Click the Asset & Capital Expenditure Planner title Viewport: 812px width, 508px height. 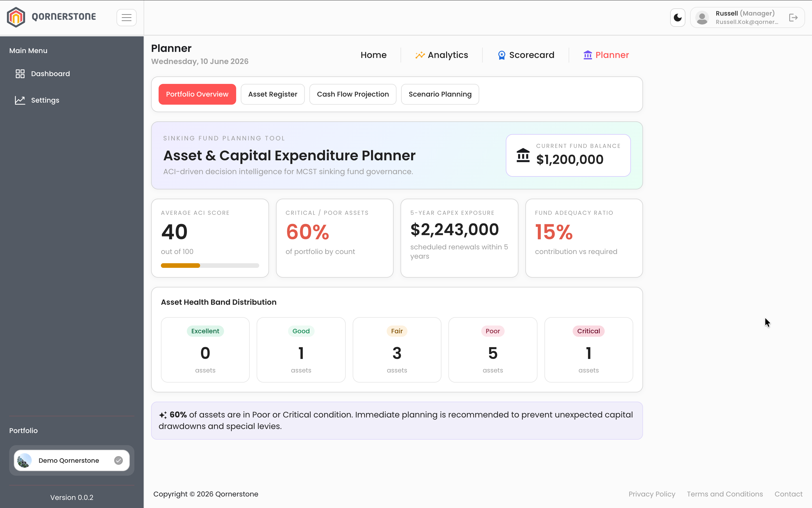[289, 156]
